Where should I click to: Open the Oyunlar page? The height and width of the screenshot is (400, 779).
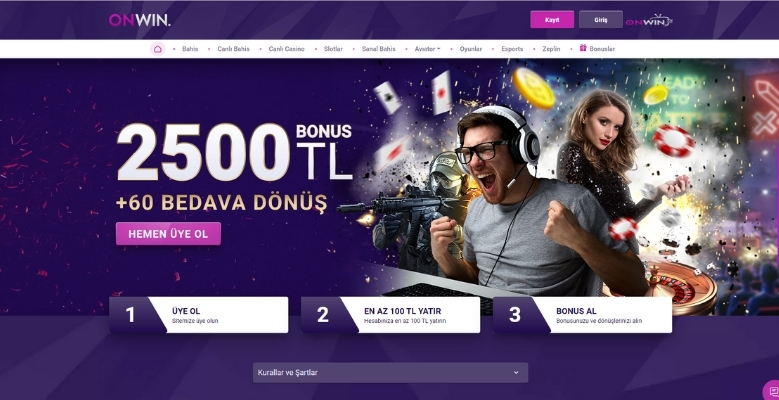(470, 49)
